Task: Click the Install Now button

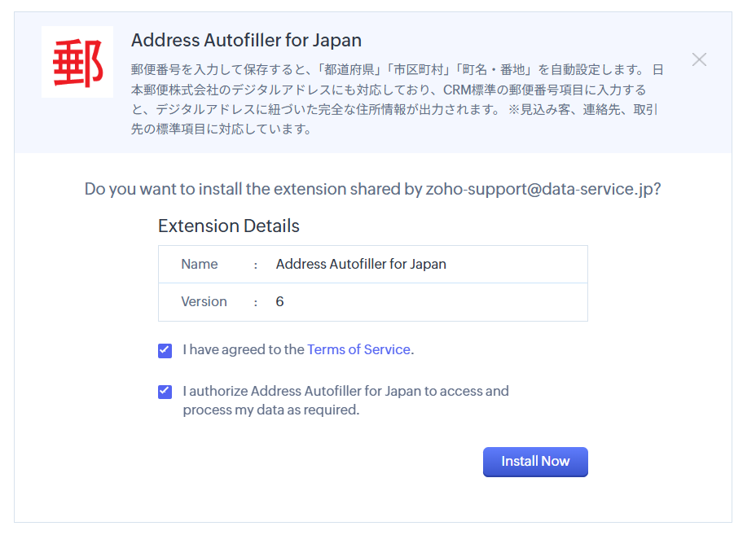Action: click(535, 462)
